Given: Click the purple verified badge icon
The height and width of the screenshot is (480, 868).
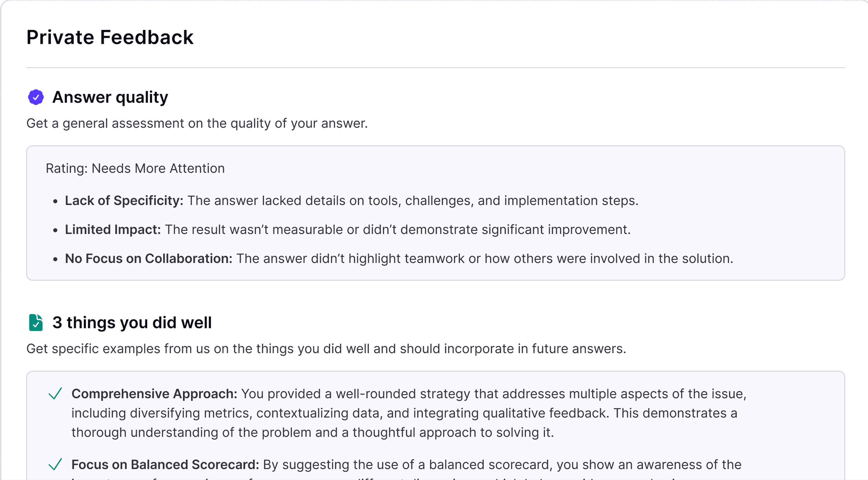Looking at the screenshot, I should (36, 97).
